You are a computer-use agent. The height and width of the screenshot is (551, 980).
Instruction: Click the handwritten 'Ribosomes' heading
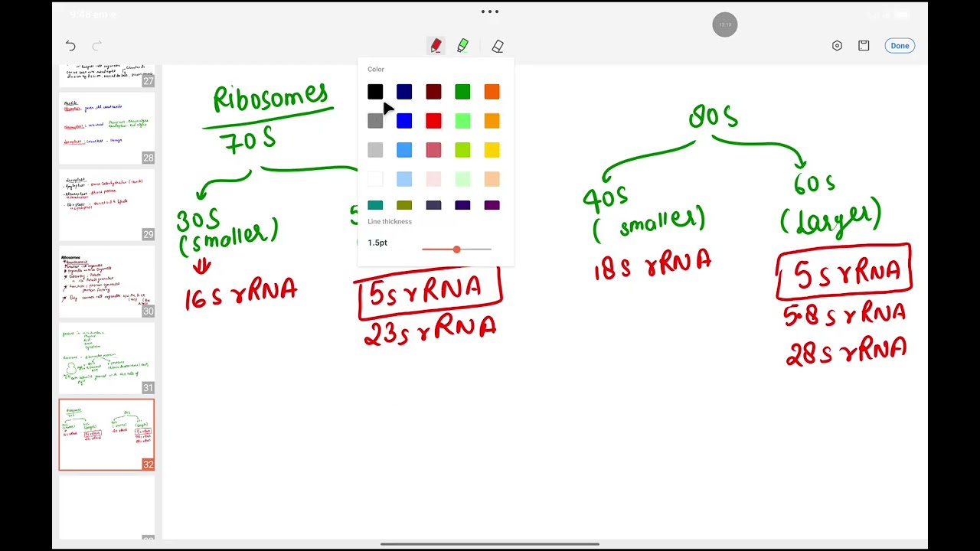271,98
